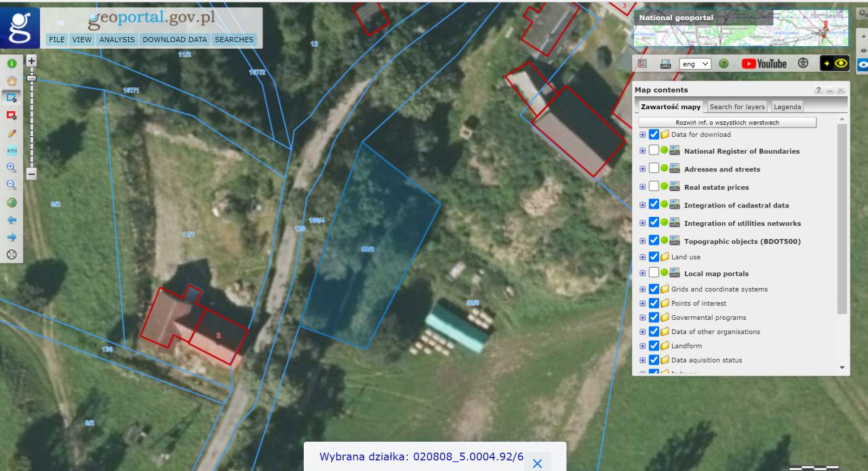
Task: Open the eng language dropdown
Action: tap(694, 64)
